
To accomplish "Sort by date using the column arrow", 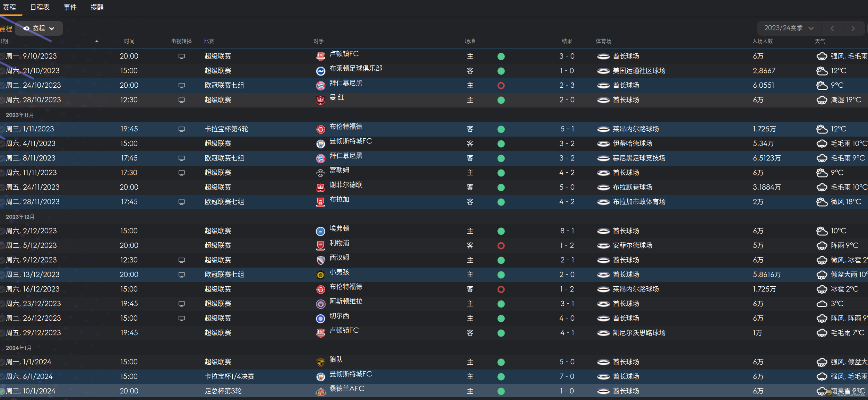I will (97, 41).
